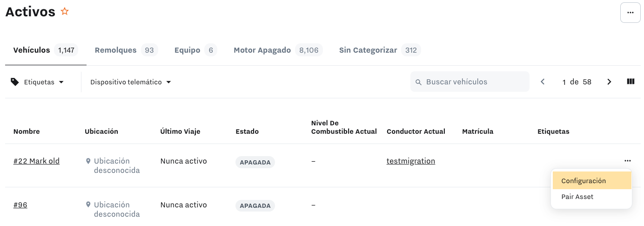Open the Dispositivo telemático dropdown
Screen dimensions: 644x226
tap(131, 82)
